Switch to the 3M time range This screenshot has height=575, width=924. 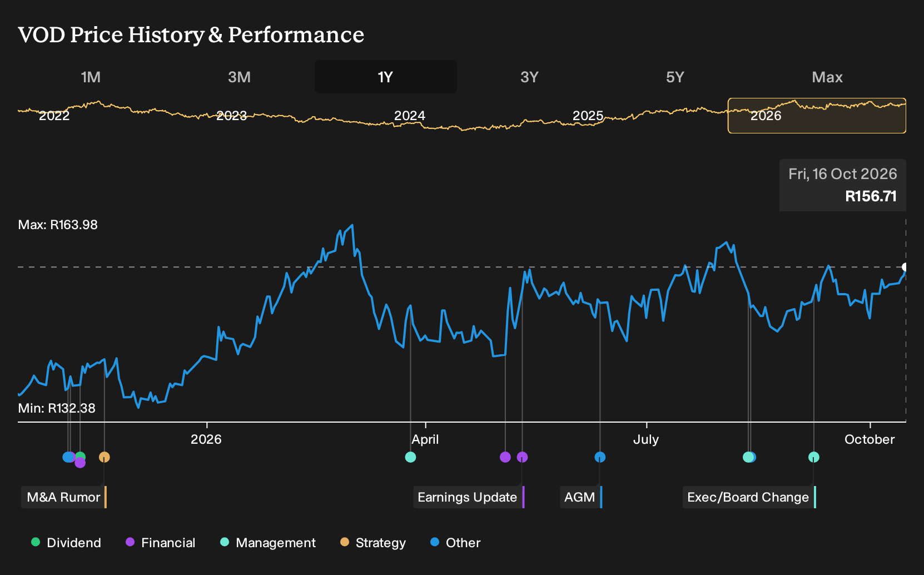point(239,77)
